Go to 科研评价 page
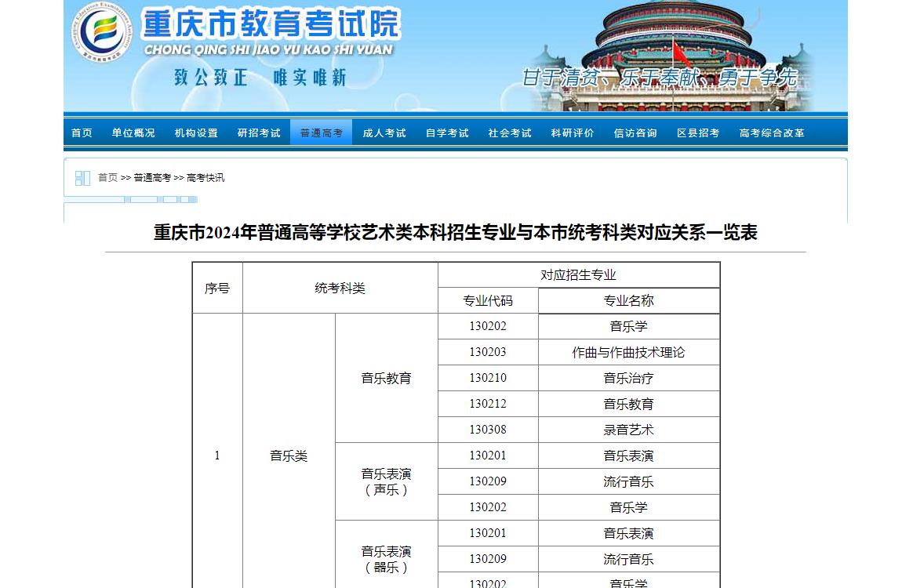This screenshot has height=588, width=902. click(x=573, y=132)
